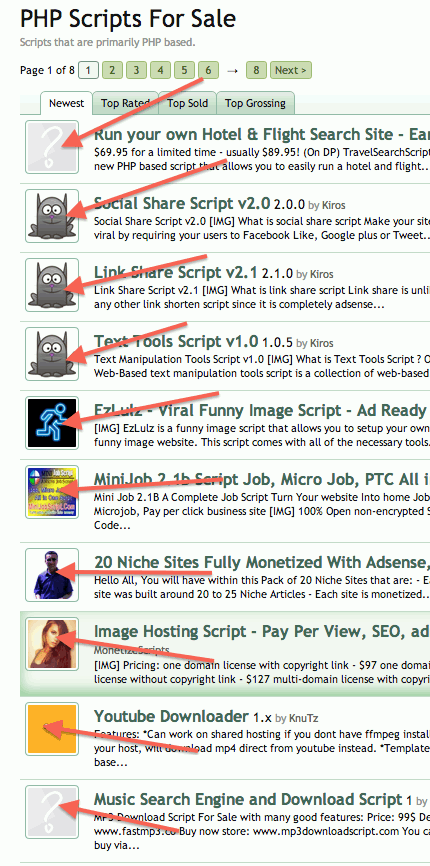Open Music Search Engine and Download Script listing
This screenshot has height=866, width=430.
pos(248,799)
